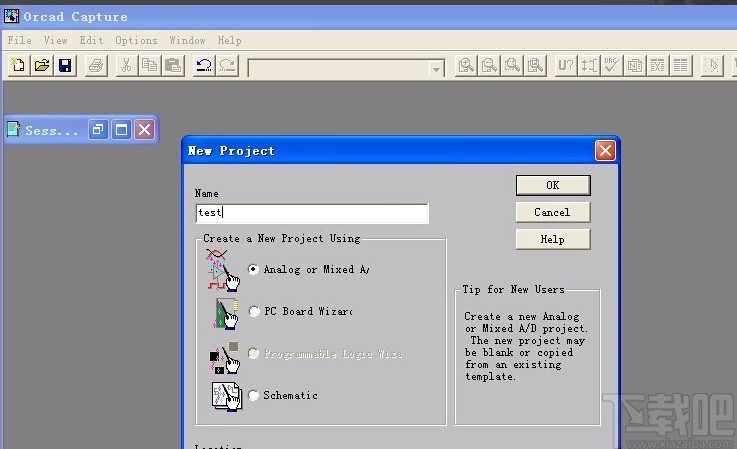The height and width of the screenshot is (449, 737).
Task: Click the Schematic project picture icon
Action: (227, 396)
